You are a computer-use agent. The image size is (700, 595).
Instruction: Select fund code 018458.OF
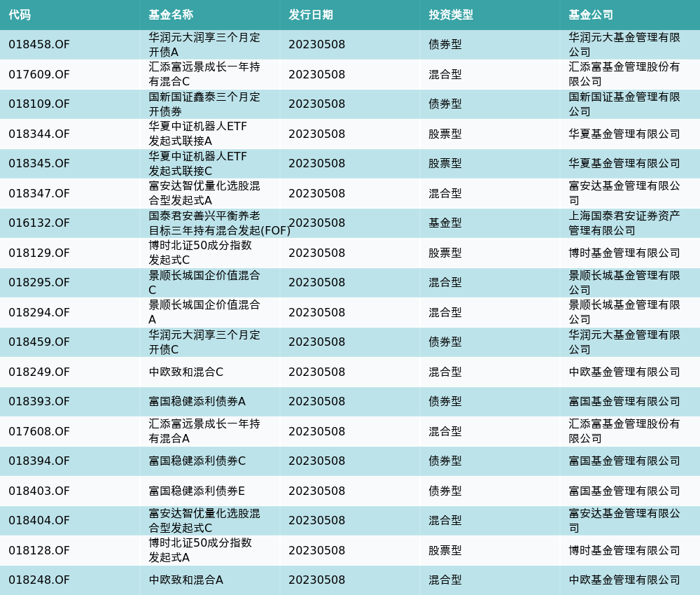(39, 45)
